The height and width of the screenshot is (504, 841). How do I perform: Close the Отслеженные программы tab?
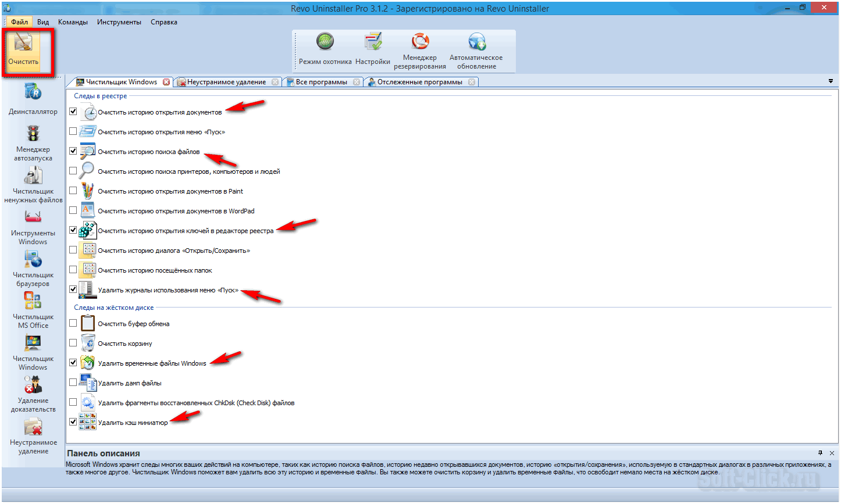pos(472,82)
